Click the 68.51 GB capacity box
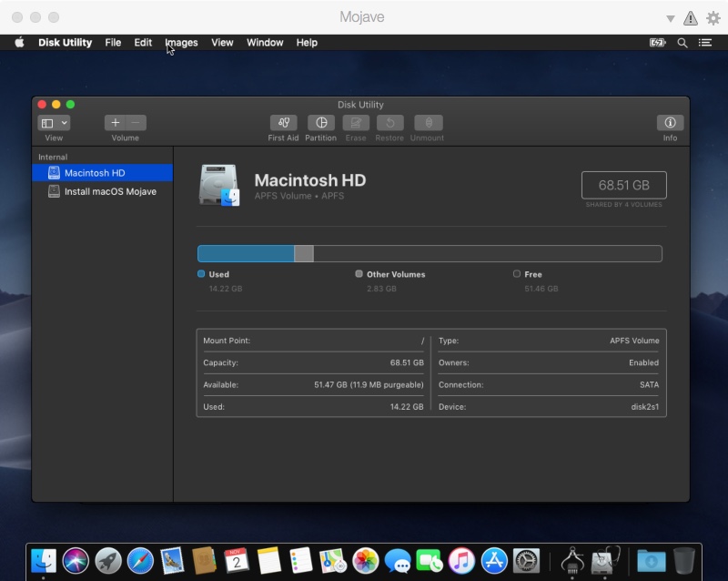 [x=623, y=185]
